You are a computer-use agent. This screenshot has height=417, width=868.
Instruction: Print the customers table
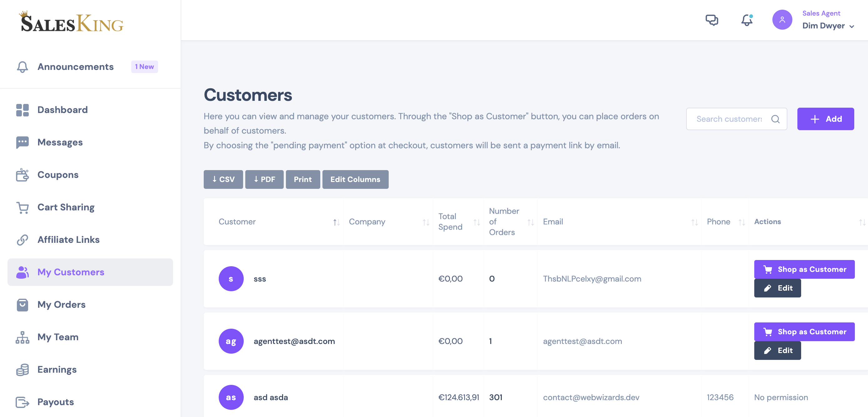click(x=302, y=179)
